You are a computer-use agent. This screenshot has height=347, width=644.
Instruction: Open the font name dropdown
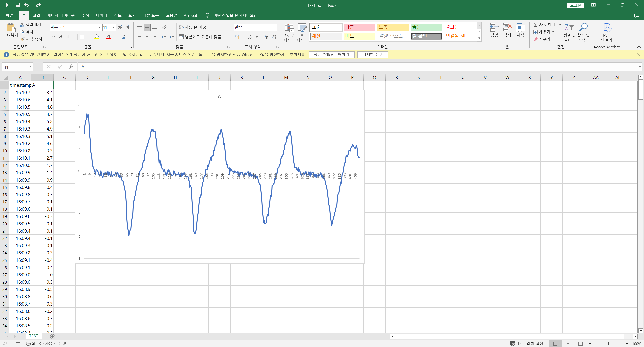tap(100, 27)
